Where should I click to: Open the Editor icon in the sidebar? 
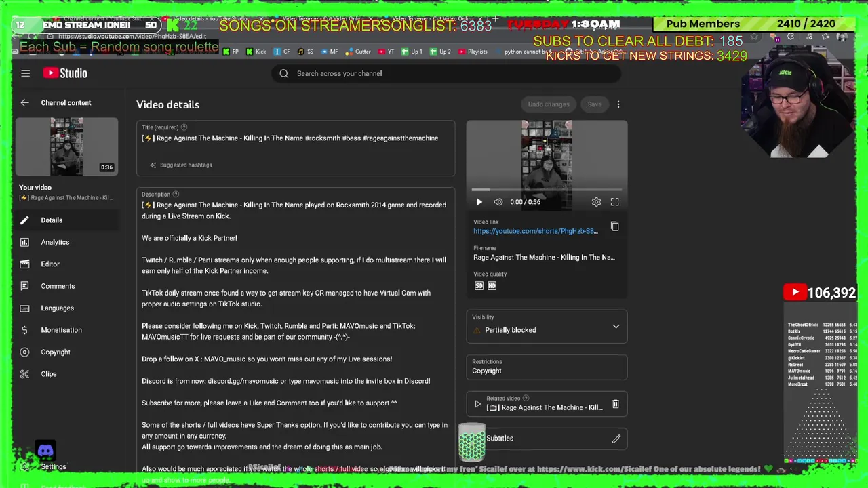(x=24, y=264)
